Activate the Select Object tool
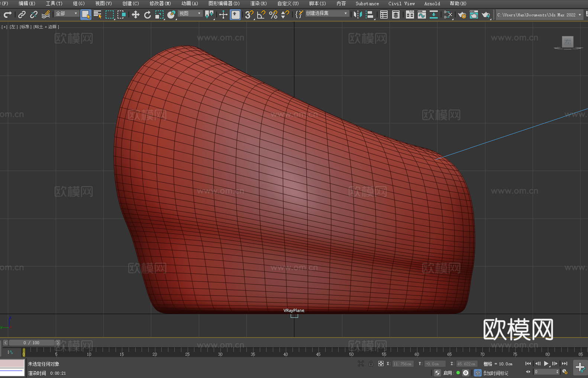This screenshot has height=378, width=588. coord(86,14)
